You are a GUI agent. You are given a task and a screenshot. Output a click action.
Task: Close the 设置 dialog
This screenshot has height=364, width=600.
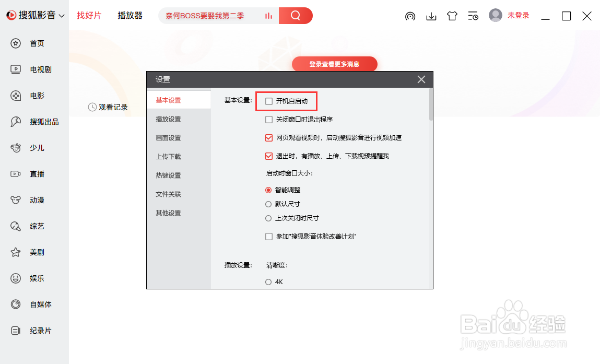point(421,79)
